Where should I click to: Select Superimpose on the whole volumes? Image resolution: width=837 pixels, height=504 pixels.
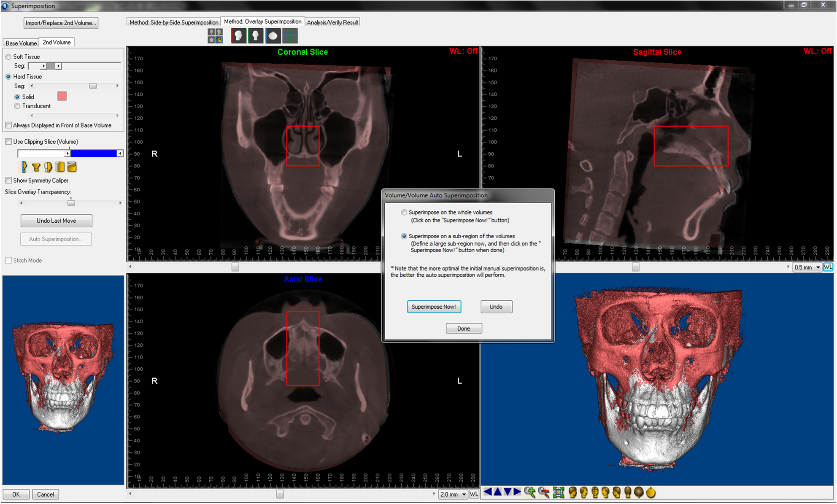pyautogui.click(x=404, y=213)
